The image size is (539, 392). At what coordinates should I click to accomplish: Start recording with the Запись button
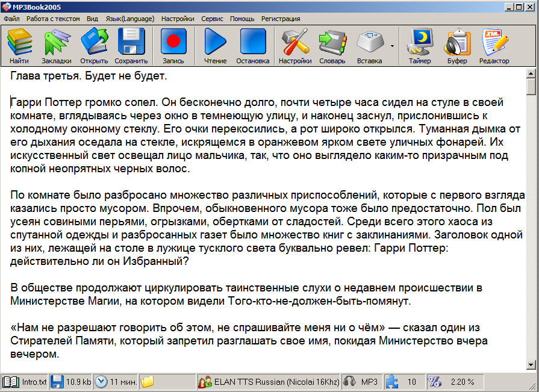click(173, 46)
